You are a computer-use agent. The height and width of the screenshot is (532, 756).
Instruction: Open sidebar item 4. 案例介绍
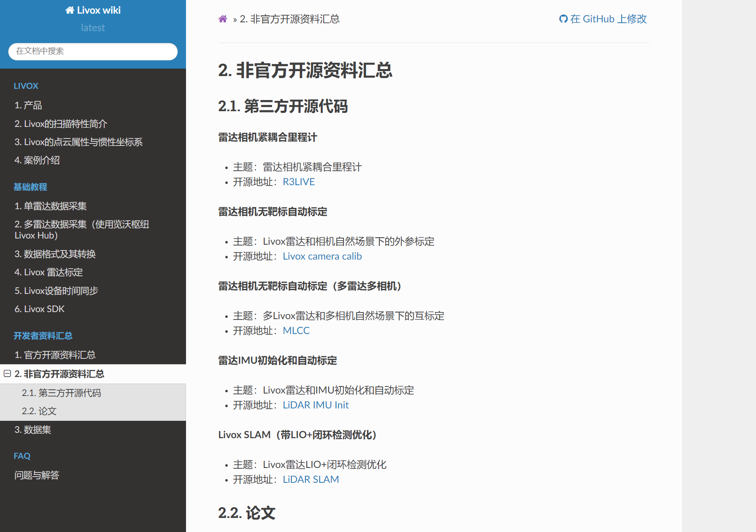tap(93, 160)
